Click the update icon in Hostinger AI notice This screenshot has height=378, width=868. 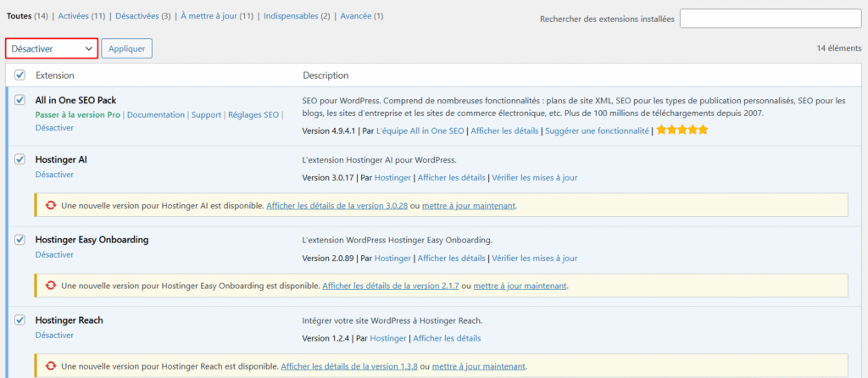click(x=51, y=205)
